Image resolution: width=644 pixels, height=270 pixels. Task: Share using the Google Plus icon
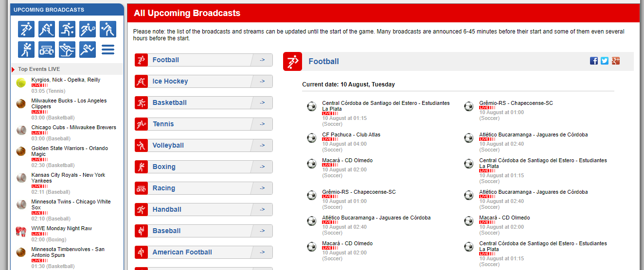click(x=616, y=61)
